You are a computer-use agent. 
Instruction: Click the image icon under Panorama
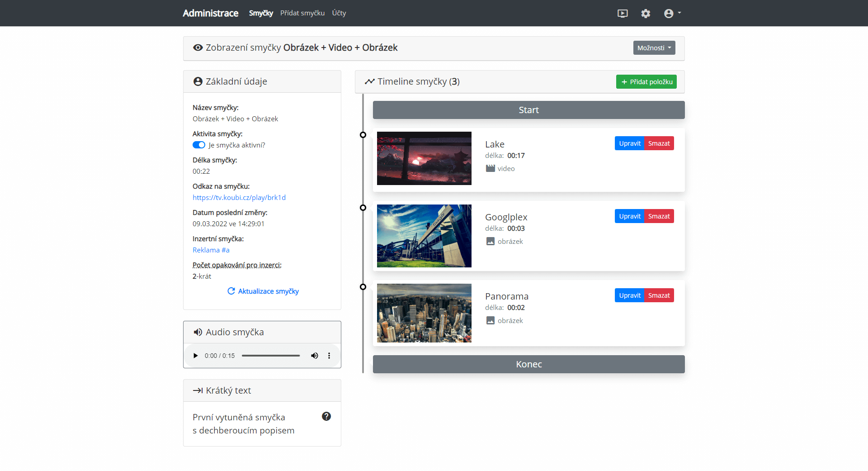490,320
